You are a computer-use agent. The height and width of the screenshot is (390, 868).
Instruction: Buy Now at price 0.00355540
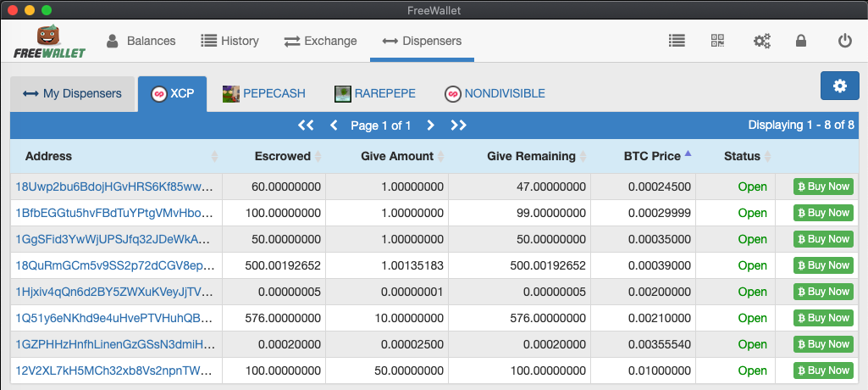pyautogui.click(x=823, y=344)
